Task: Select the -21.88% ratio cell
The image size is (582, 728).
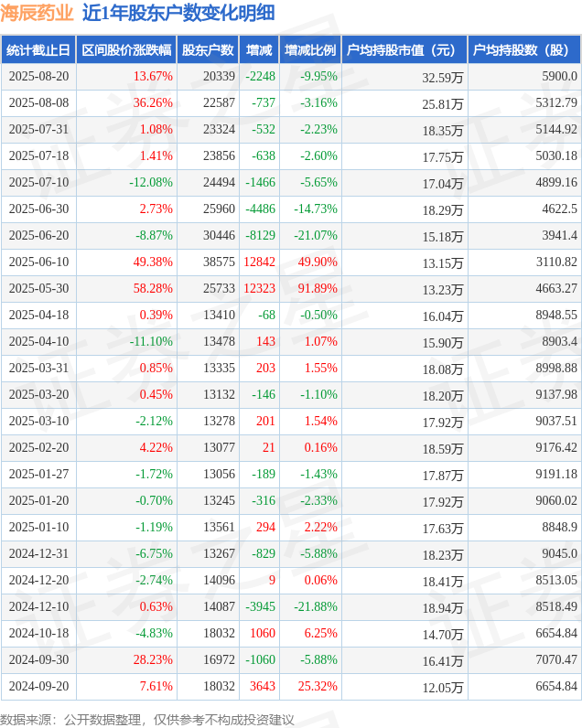Action: pyautogui.click(x=316, y=606)
